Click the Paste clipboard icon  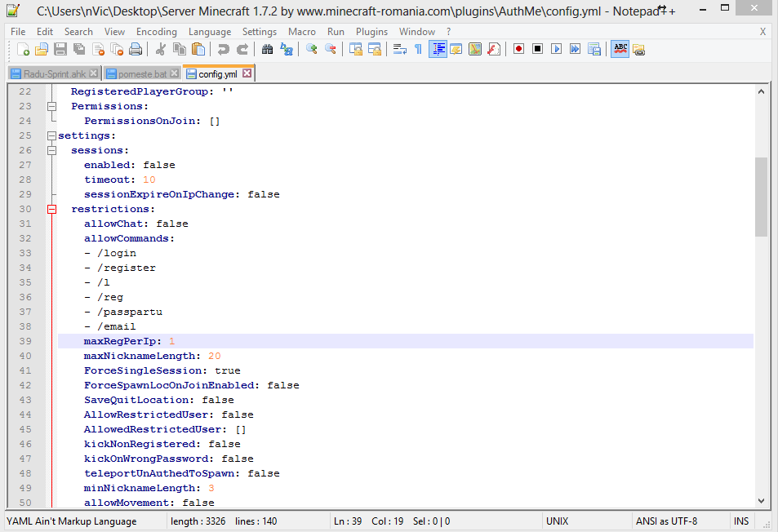198,49
